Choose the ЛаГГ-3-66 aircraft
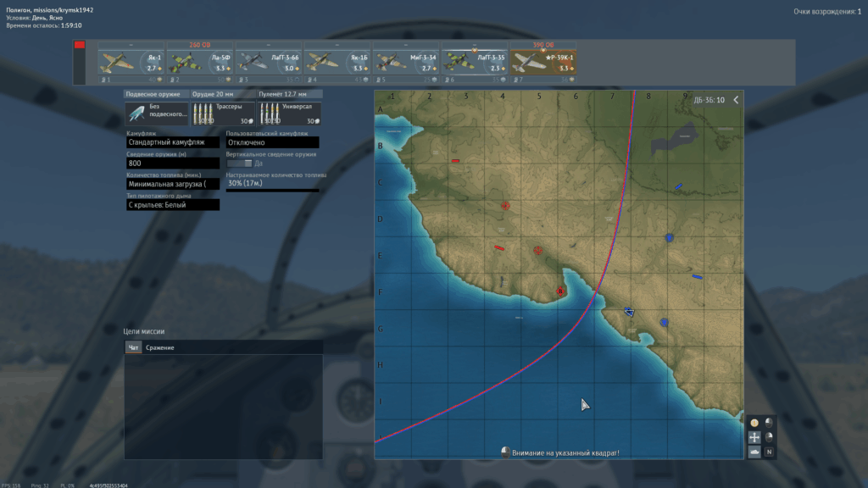The width and height of the screenshot is (868, 488). tap(268, 62)
